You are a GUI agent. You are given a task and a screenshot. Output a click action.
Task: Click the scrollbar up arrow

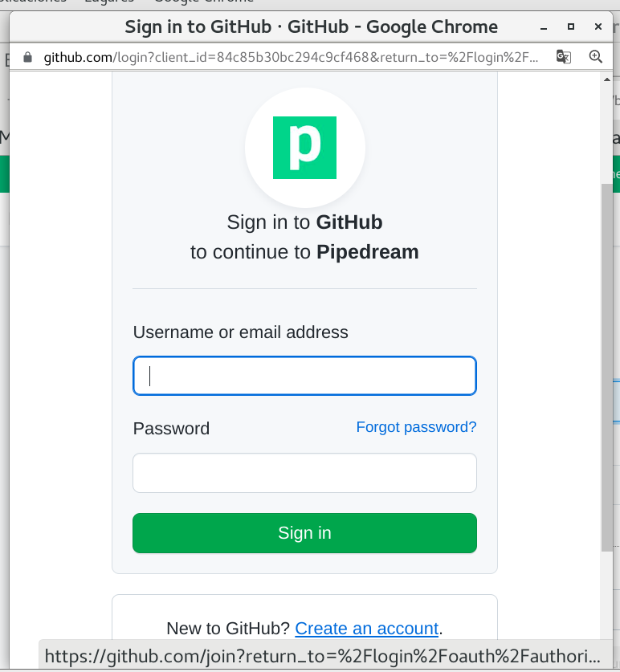coord(606,79)
